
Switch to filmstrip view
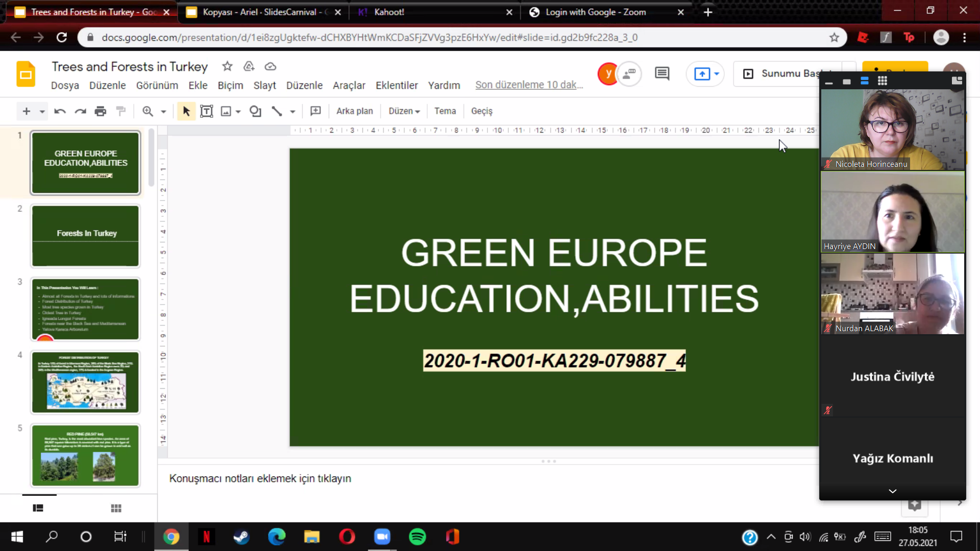38,508
